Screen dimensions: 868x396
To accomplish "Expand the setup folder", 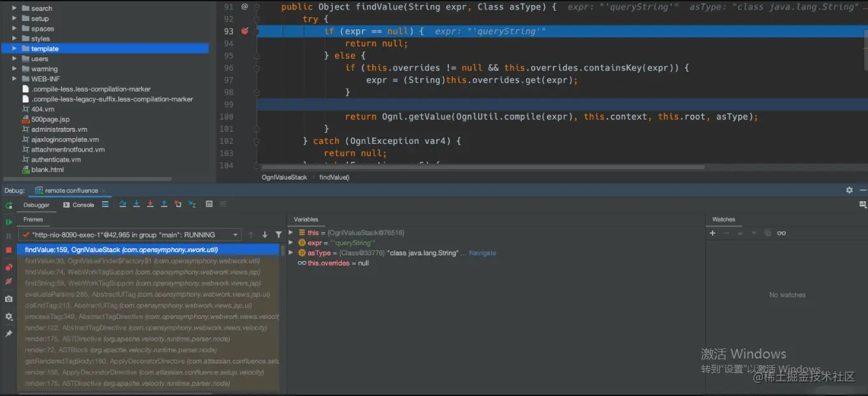I will click(15, 18).
